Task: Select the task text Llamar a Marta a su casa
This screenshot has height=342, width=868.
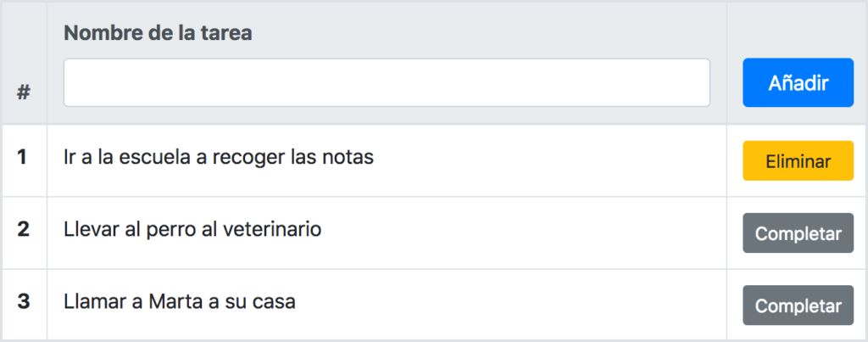Action: [180, 302]
